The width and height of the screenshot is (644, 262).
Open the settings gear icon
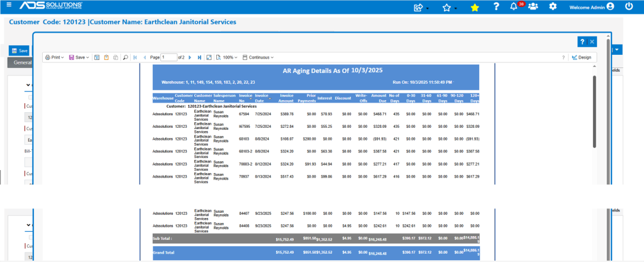(553, 6)
